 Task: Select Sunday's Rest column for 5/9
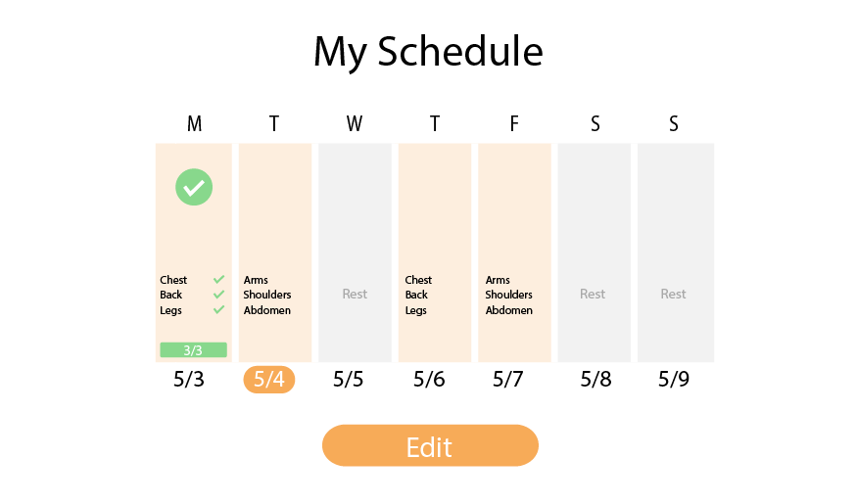click(676, 252)
